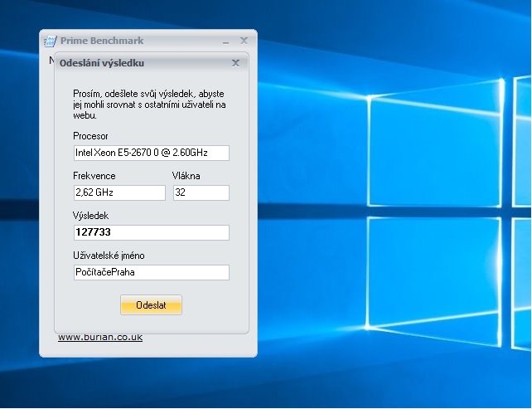Screen dimensions: 532x409
Task: Close the Odeslání výsledku dialog
Action: 235,62
